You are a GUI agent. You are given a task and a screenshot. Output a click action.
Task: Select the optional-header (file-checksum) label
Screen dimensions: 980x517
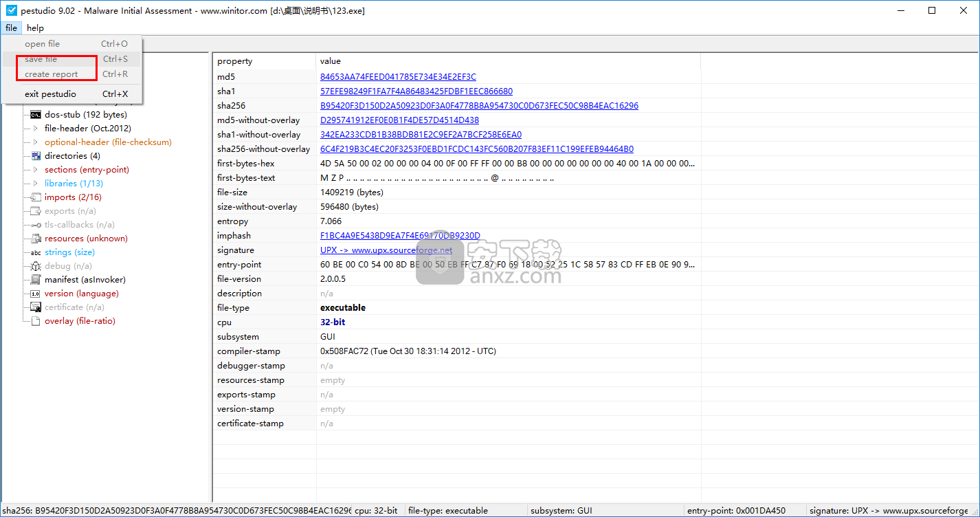click(108, 142)
